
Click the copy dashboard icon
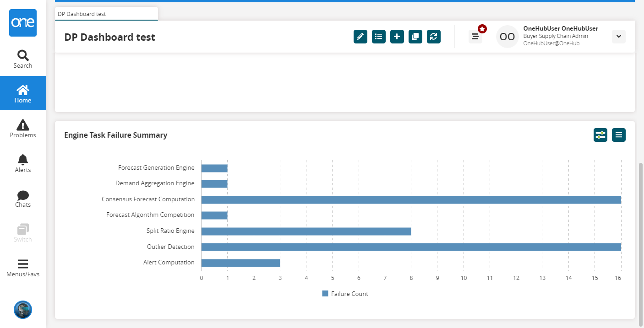click(415, 37)
